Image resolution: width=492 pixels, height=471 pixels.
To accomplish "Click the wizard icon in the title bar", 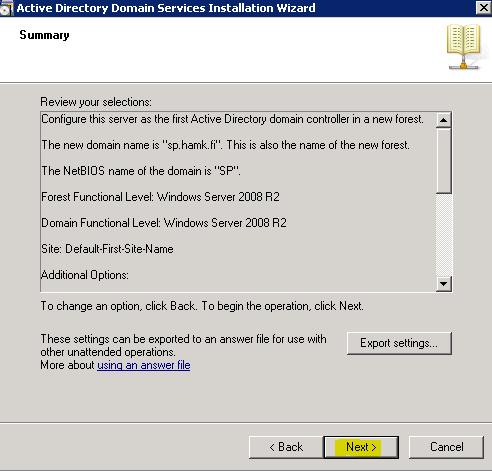I will coord(6,8).
